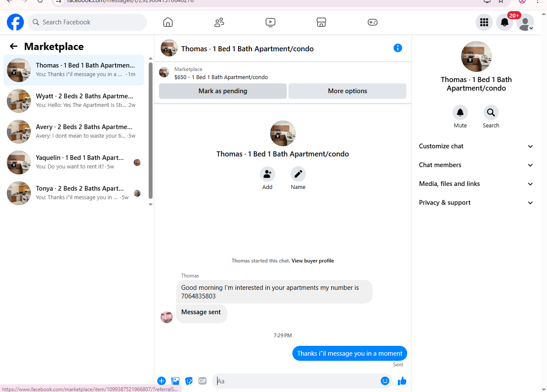547x392 pixels.
Task: Expand the Chat members section
Action: (x=476, y=165)
